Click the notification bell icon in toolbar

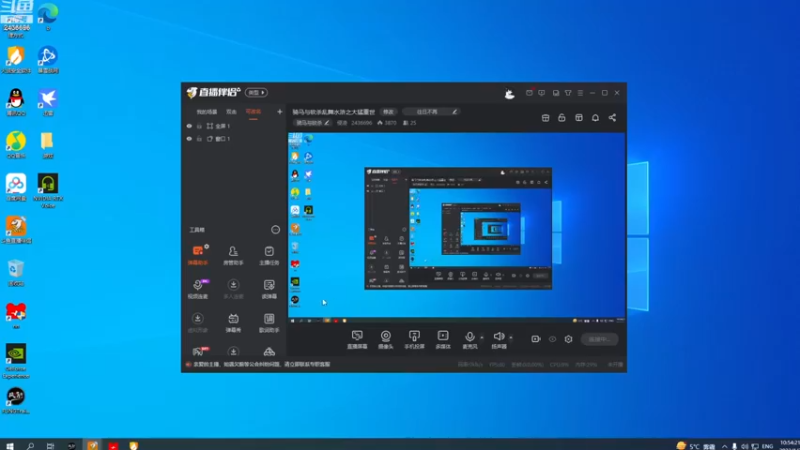595,118
